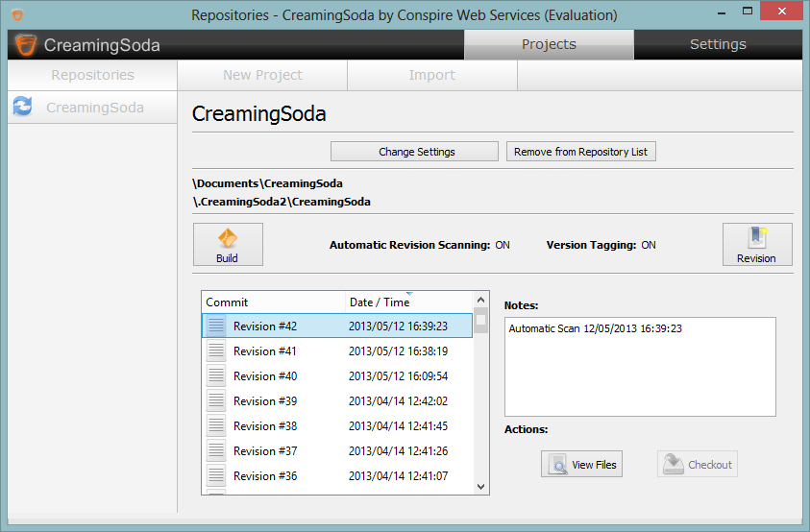
Task: Sort list by Commit column header
Action: [272, 302]
